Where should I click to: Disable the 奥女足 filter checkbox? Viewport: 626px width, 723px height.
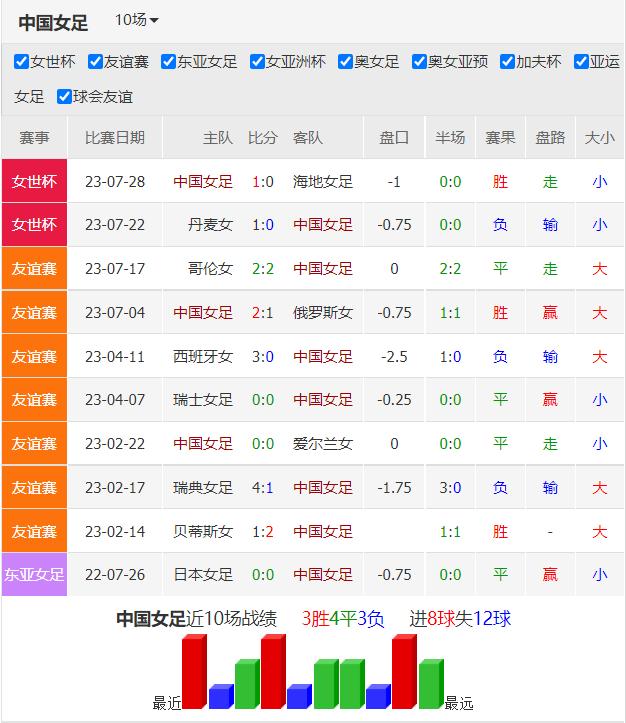(x=345, y=61)
